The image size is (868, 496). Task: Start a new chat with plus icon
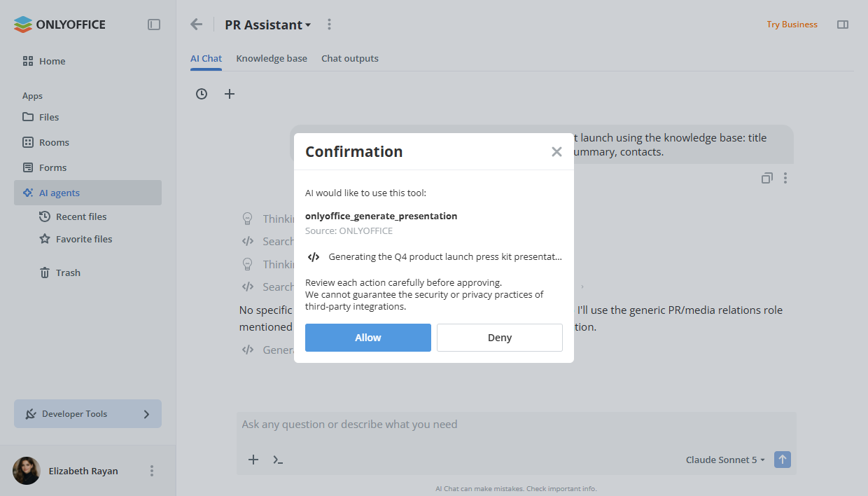pos(230,94)
